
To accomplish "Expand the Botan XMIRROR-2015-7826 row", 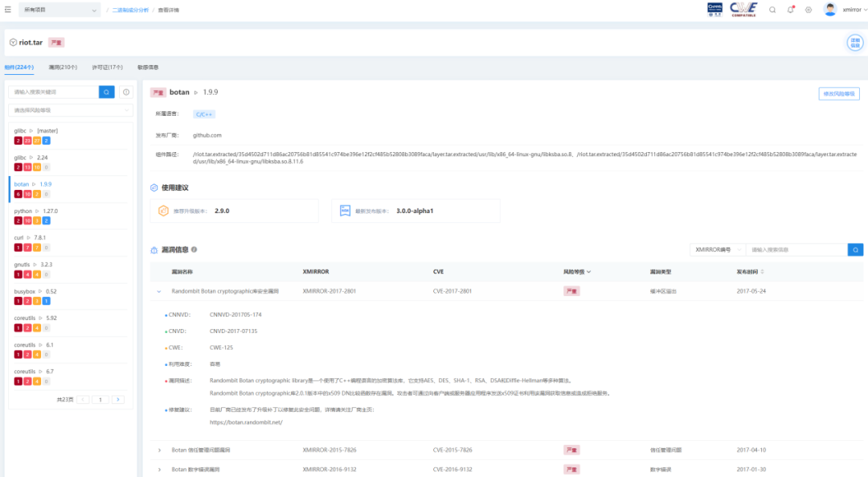I will (x=159, y=450).
